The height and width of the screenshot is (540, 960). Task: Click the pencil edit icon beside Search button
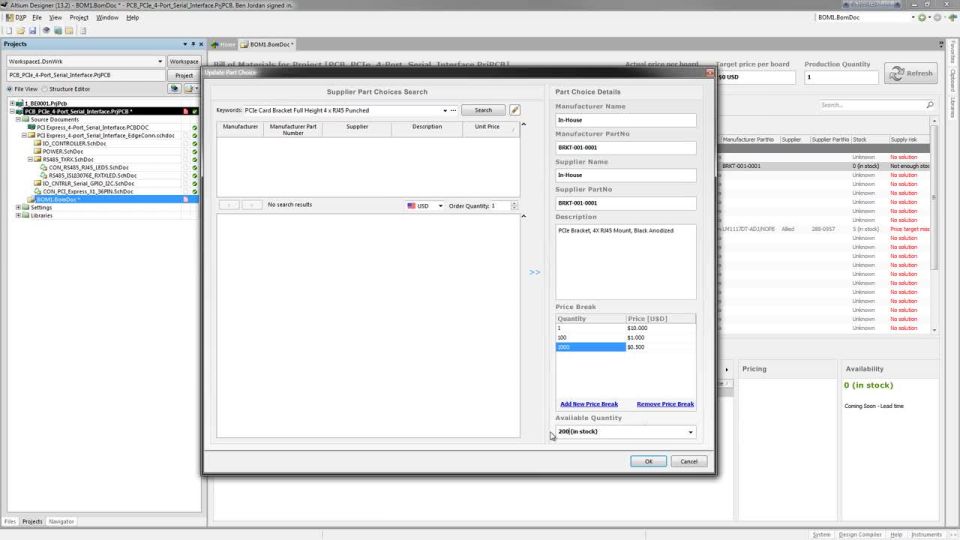point(515,110)
